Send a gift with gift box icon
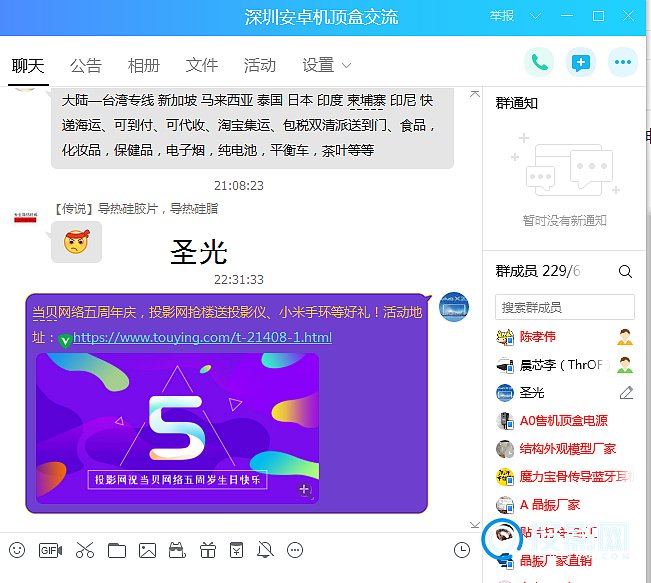This screenshot has width=651, height=583. coord(208,550)
